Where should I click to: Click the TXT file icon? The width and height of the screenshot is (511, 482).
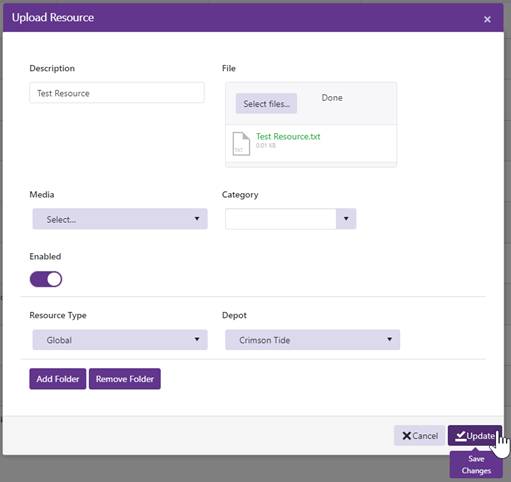[241, 144]
